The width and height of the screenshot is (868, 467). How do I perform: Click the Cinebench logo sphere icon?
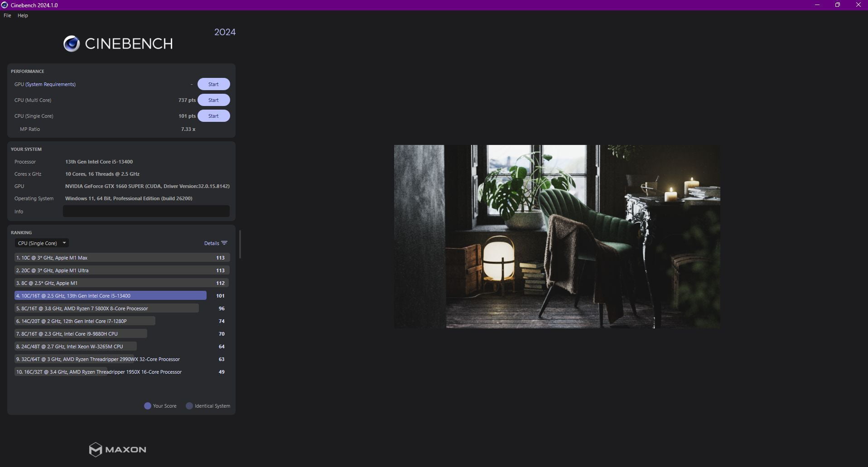[x=72, y=43]
